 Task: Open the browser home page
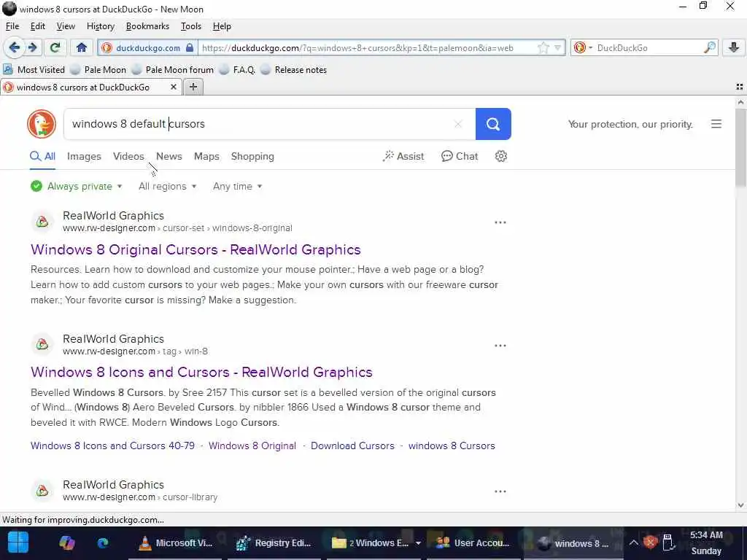click(82, 47)
